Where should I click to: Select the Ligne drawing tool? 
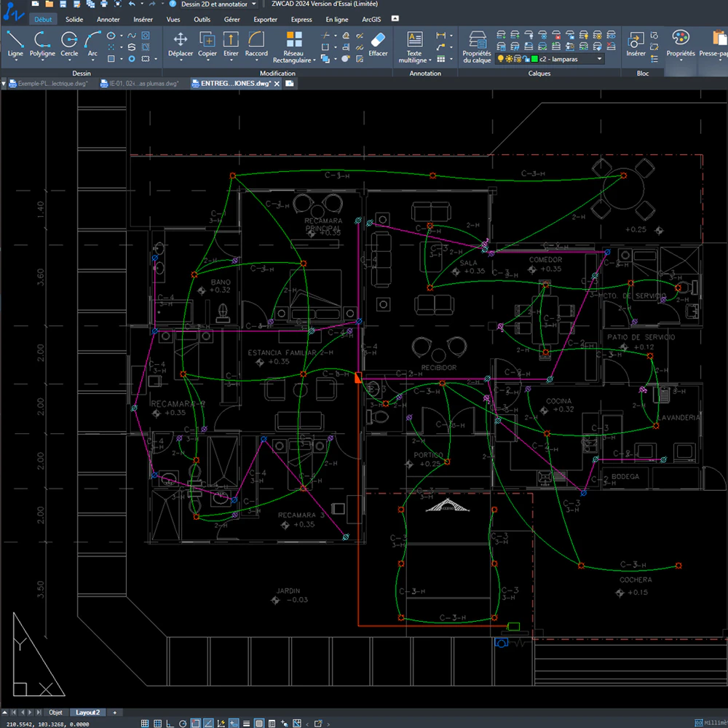point(15,44)
